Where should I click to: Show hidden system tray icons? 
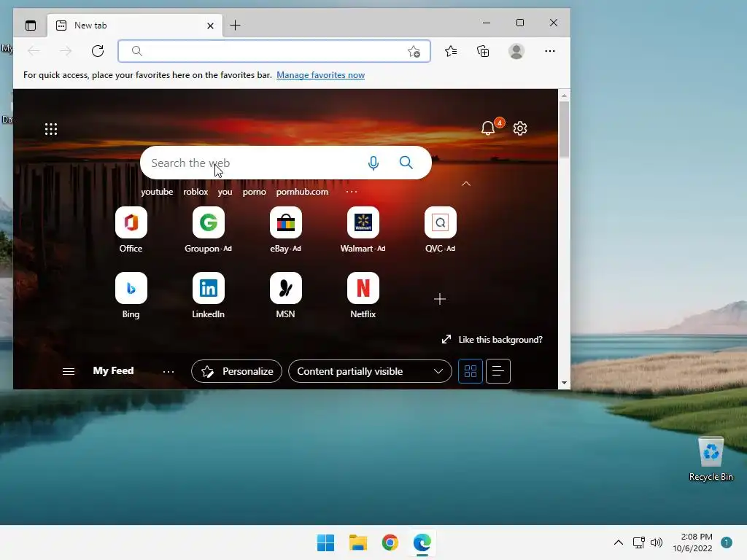click(619, 542)
